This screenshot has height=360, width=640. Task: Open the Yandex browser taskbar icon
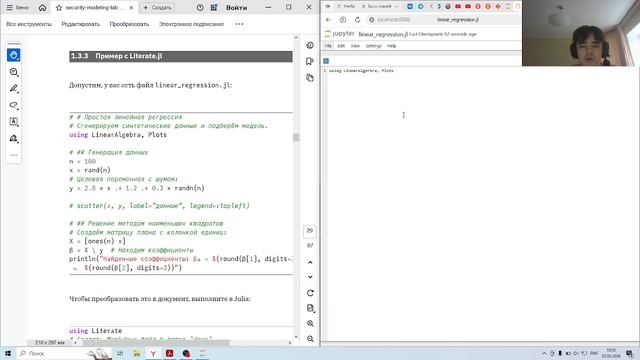[153, 353]
